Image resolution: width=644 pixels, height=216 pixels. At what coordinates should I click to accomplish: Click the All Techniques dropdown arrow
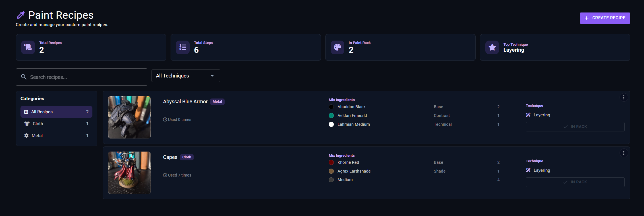tap(212, 76)
